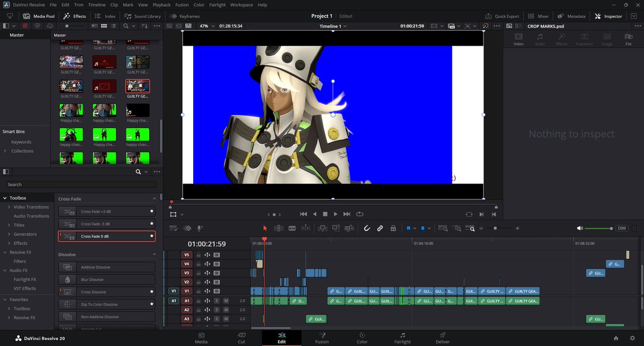The image size is (644, 346).
Task: Open the Playback menu
Action: (x=162, y=5)
